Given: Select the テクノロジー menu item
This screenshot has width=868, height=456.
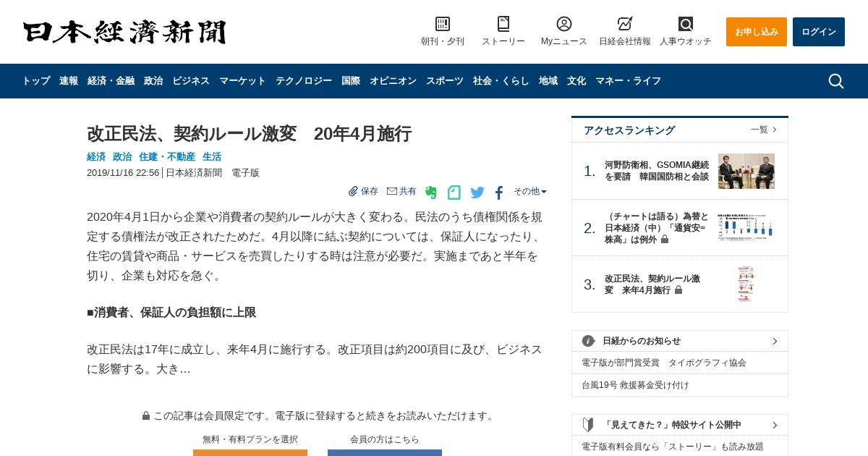Looking at the screenshot, I should click(304, 81).
